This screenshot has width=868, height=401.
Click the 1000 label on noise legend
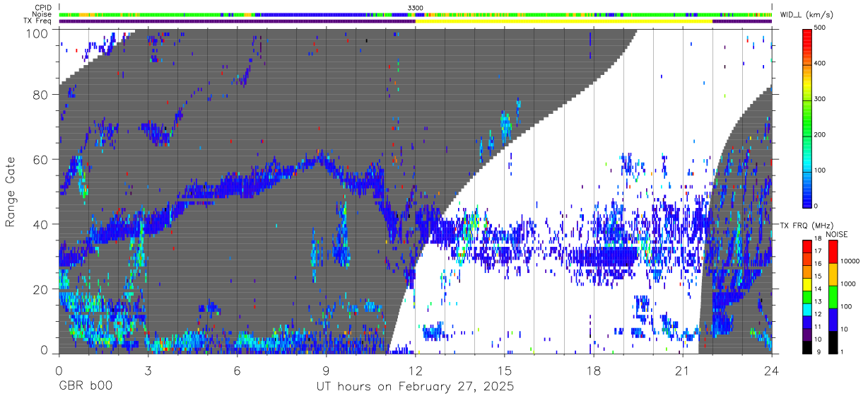pos(847,283)
